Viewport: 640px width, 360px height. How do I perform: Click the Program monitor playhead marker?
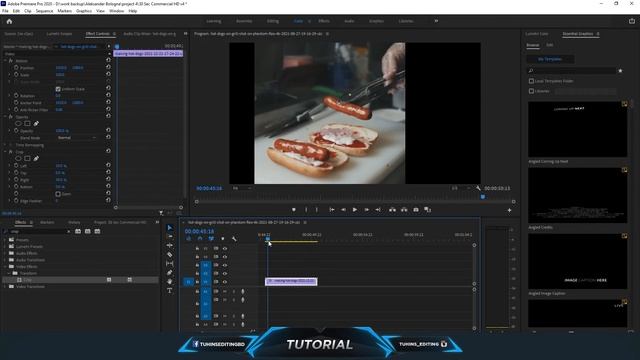tap(483, 197)
